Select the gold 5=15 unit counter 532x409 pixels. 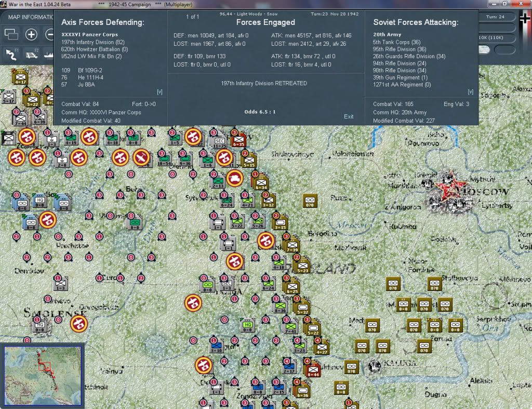(x=249, y=161)
